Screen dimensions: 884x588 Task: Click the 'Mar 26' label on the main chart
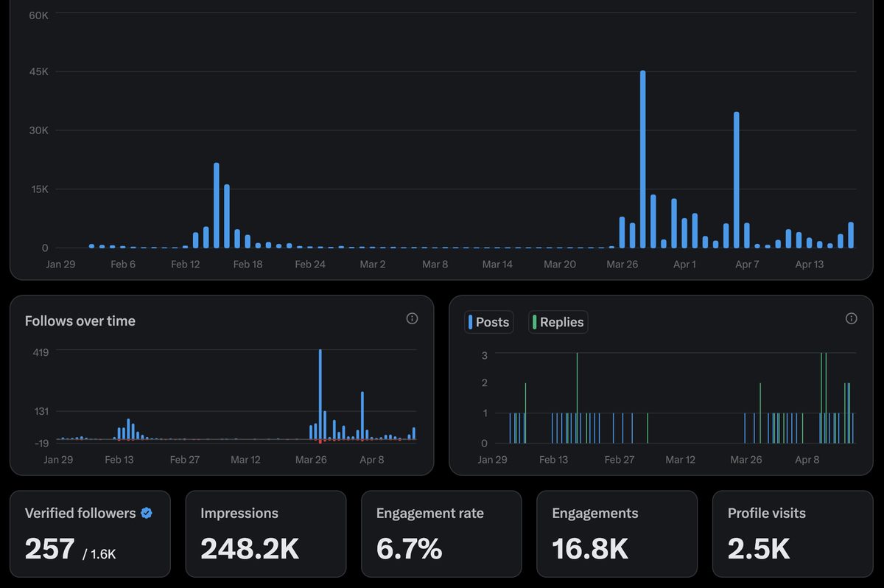[622, 264]
